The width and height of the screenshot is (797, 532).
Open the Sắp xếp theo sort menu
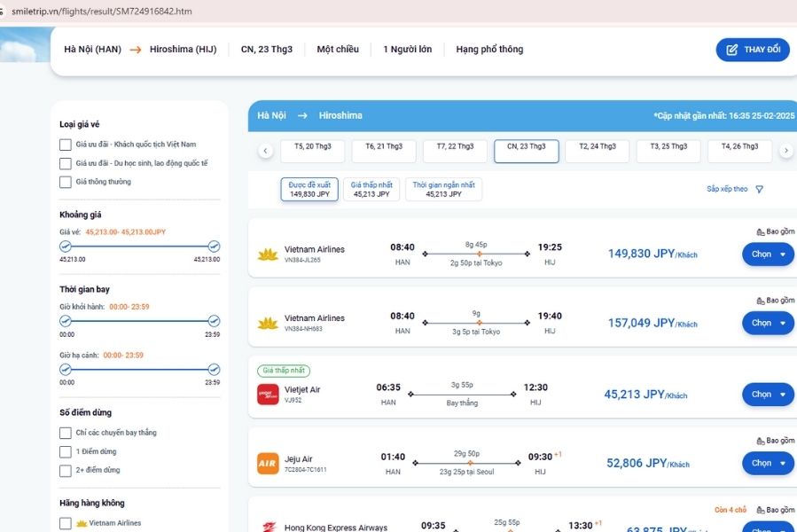click(734, 189)
